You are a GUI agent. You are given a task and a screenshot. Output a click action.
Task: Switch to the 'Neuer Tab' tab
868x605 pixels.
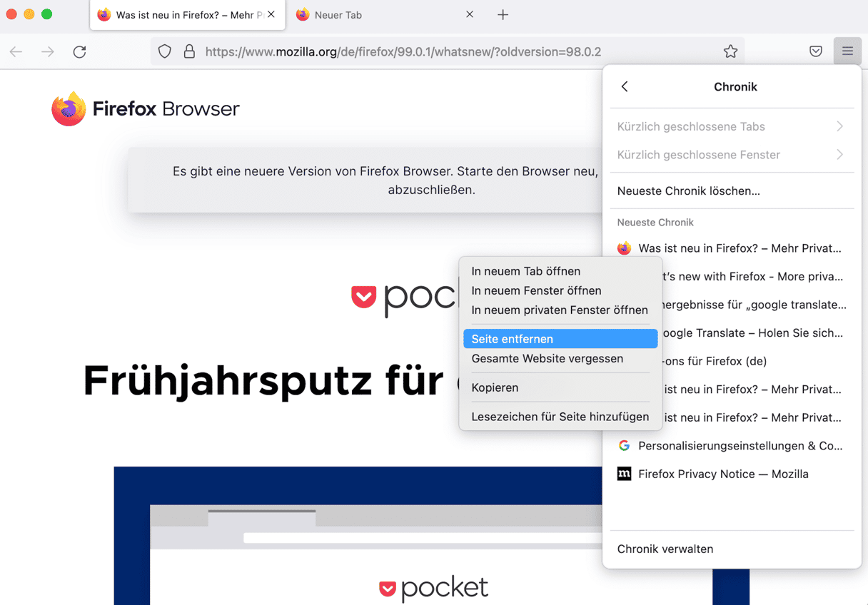(385, 15)
